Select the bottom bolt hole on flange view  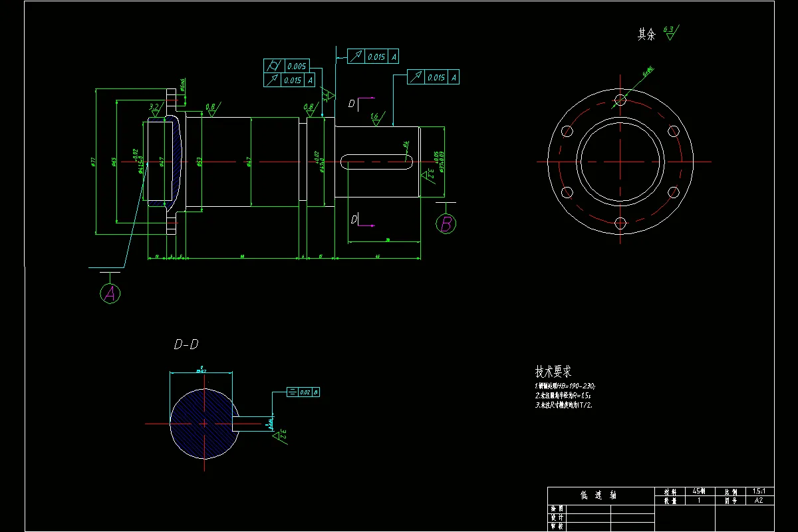tap(621, 222)
